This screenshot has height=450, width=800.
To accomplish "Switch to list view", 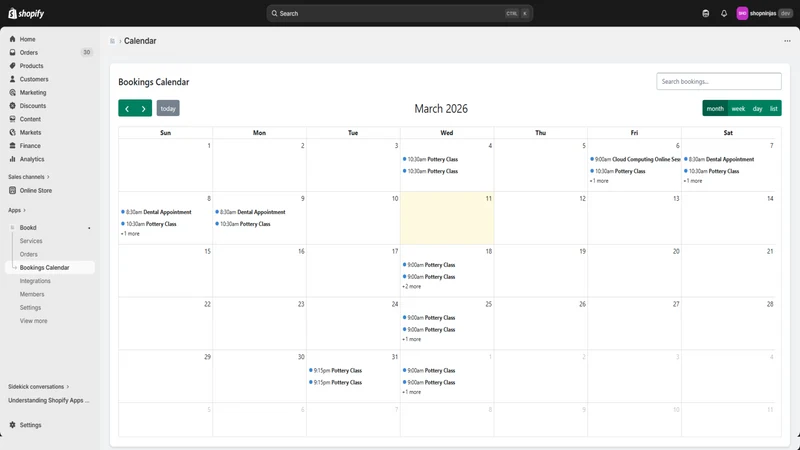I will click(773, 108).
